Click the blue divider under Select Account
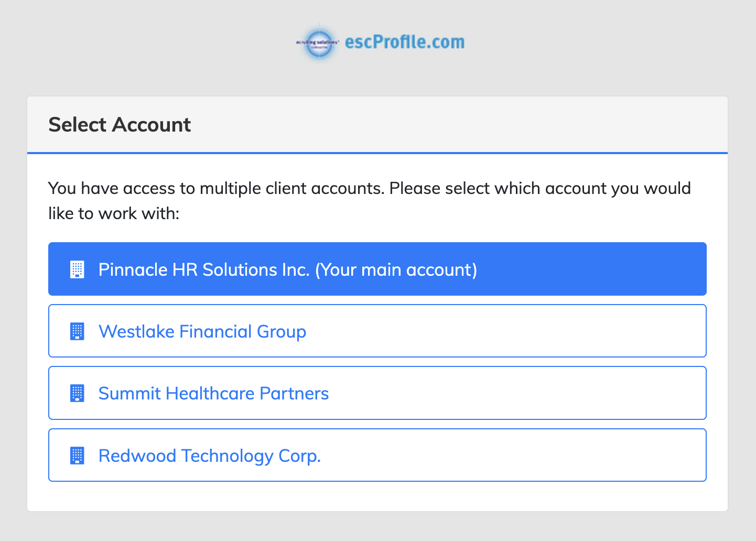The width and height of the screenshot is (756, 541). pyautogui.click(x=377, y=152)
